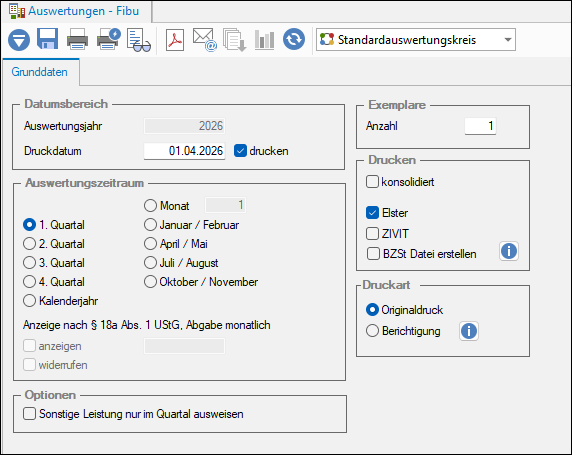Click the blue refresh icon
The width and height of the screenshot is (572, 455).
(x=294, y=39)
